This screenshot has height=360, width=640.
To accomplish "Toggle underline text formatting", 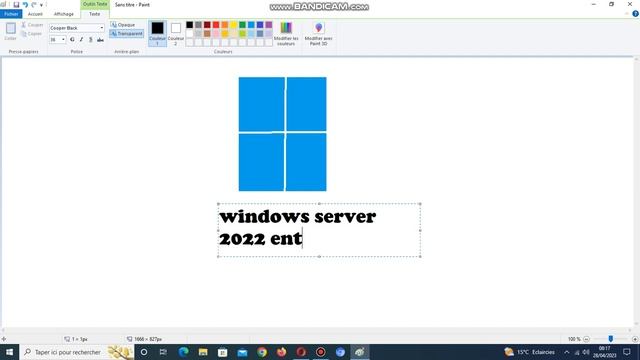I will tap(91, 40).
